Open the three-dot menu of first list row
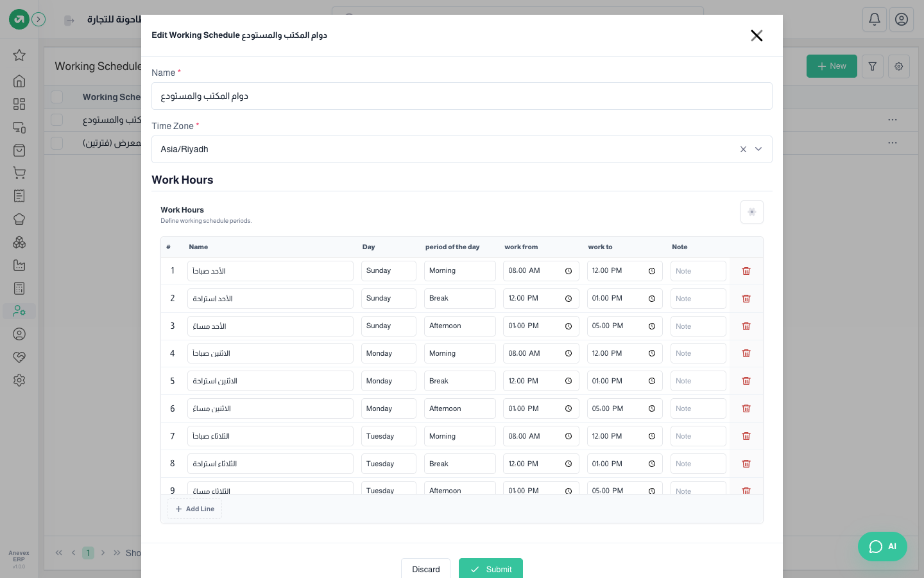This screenshot has width=924, height=578. pos(893,120)
